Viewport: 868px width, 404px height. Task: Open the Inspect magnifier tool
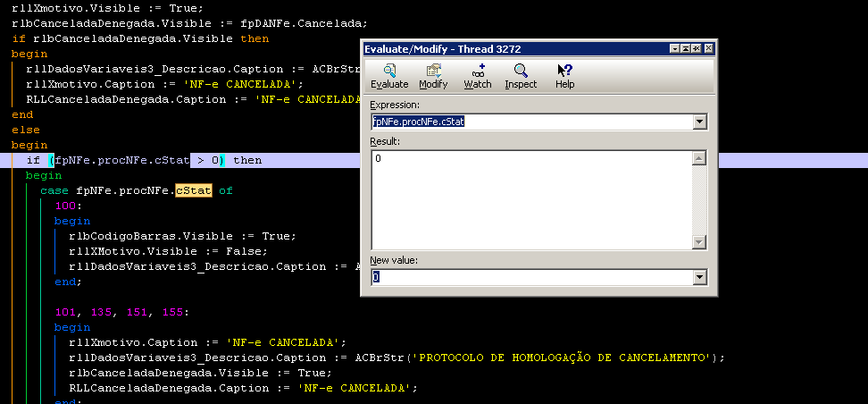521,77
